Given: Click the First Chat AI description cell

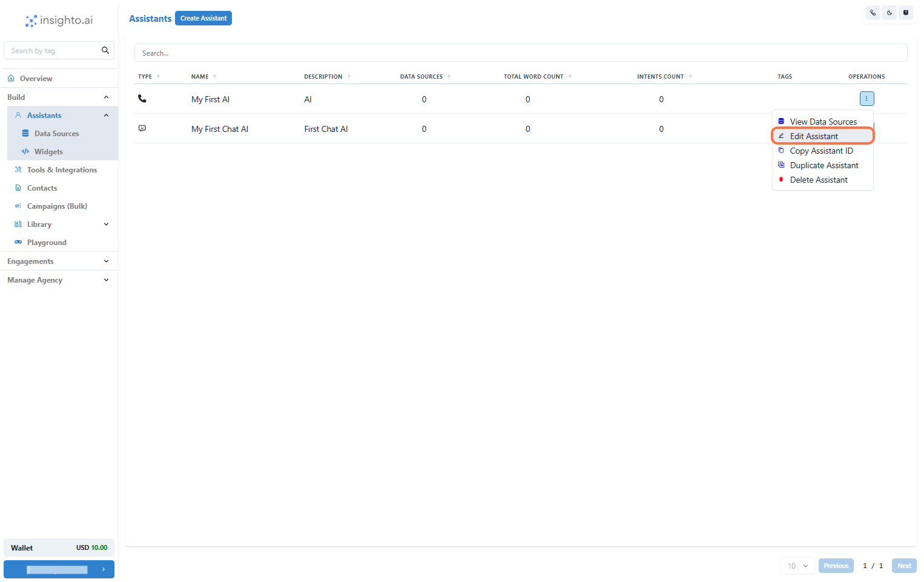Looking at the screenshot, I should 326,129.
